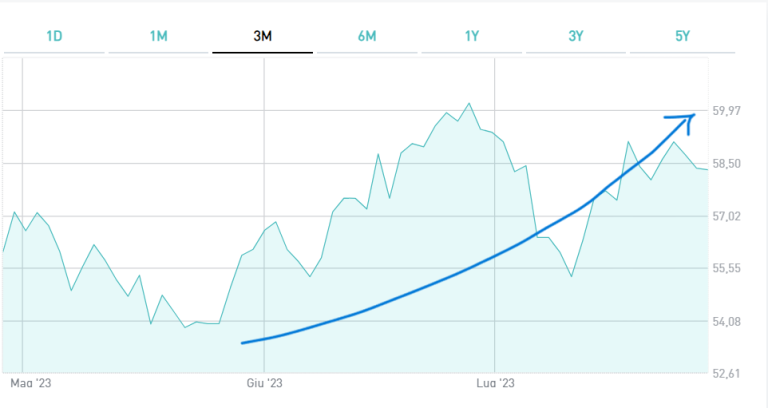Switch to the 1D range tab
This screenshot has height=408, width=768.
(x=54, y=36)
